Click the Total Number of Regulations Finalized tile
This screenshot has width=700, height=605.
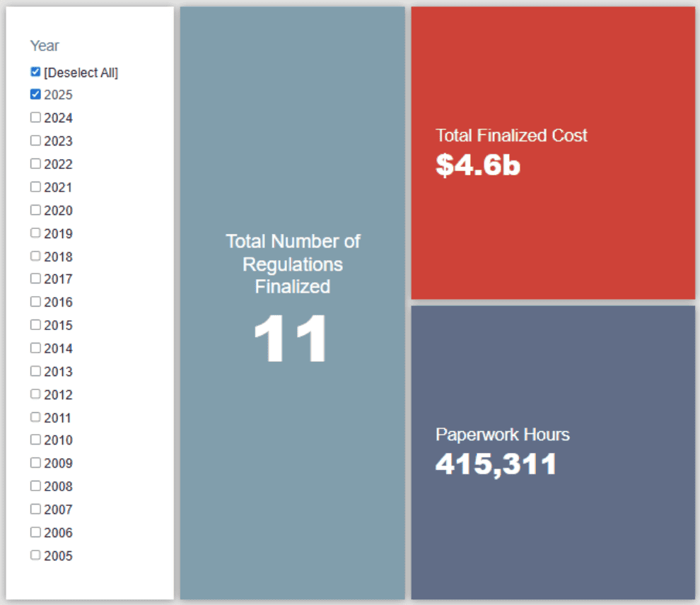click(292, 303)
